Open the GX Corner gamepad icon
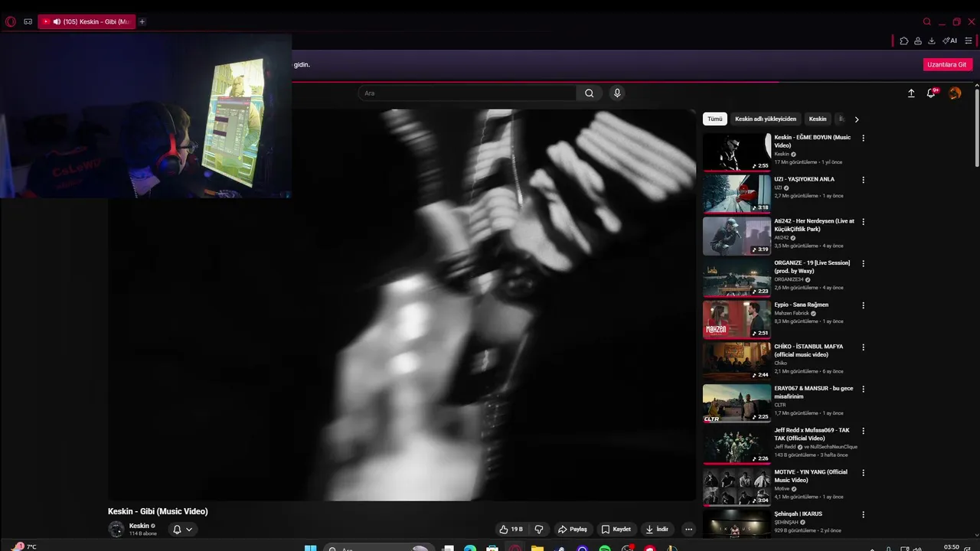 (28, 21)
